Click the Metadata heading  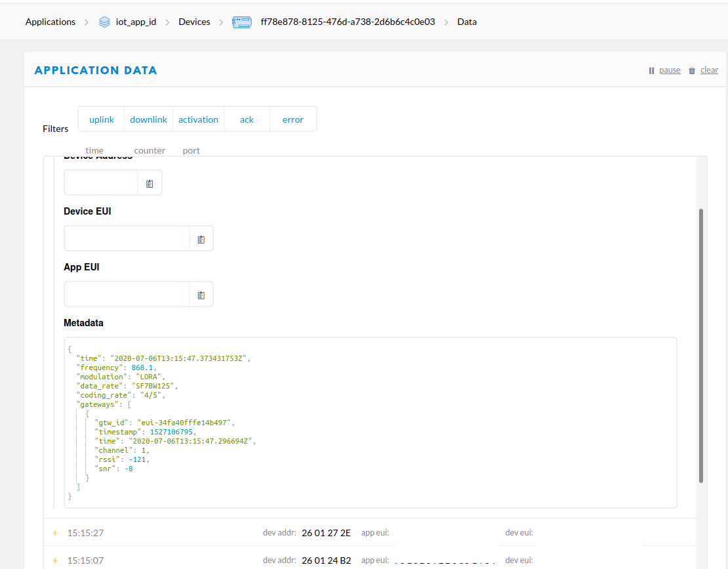tap(83, 323)
